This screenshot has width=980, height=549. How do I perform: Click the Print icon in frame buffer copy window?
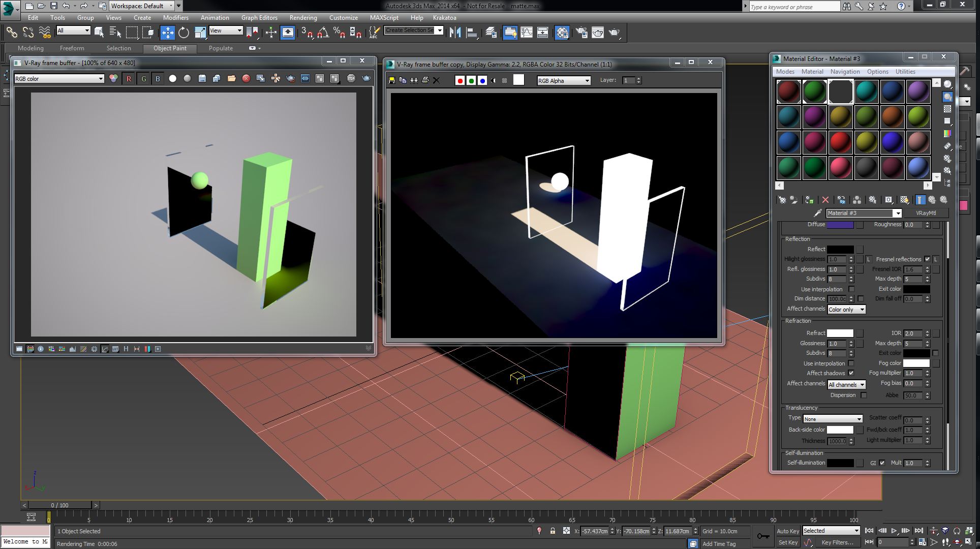click(425, 80)
